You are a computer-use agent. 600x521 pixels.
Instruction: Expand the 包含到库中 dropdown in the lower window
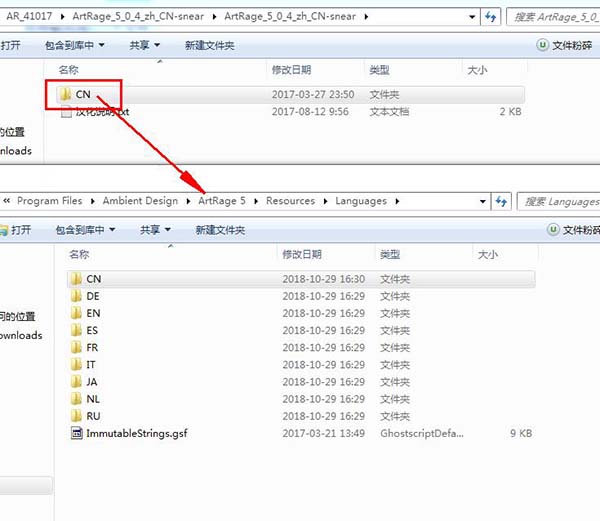[85, 230]
